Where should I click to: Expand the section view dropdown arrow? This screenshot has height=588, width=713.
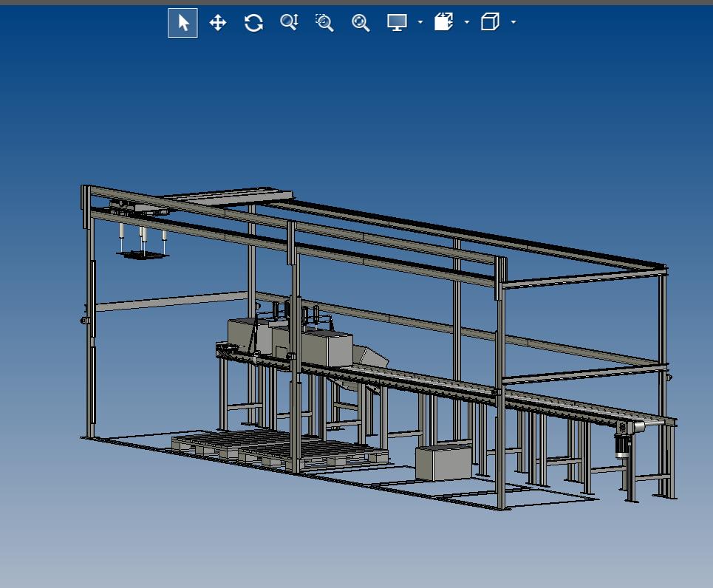(x=466, y=22)
